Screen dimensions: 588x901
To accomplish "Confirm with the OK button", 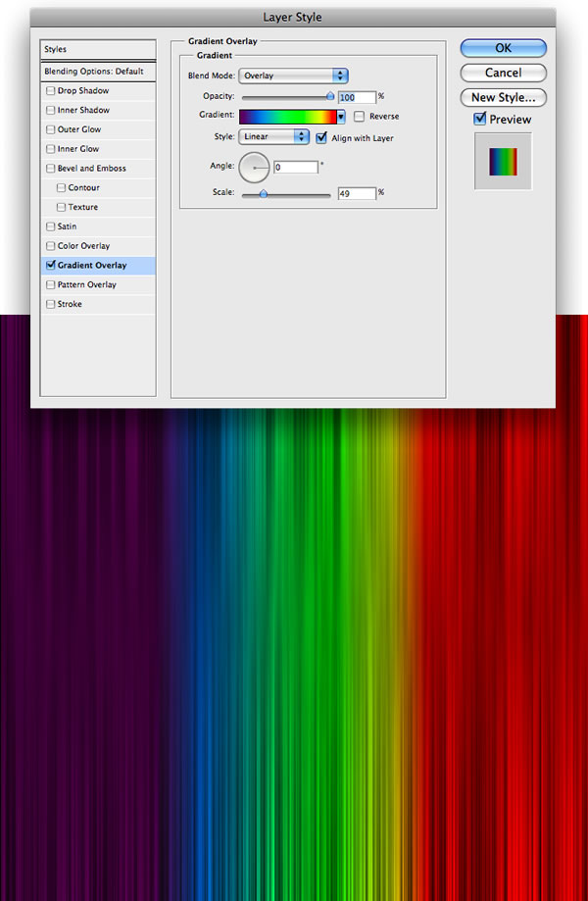I will 503,48.
